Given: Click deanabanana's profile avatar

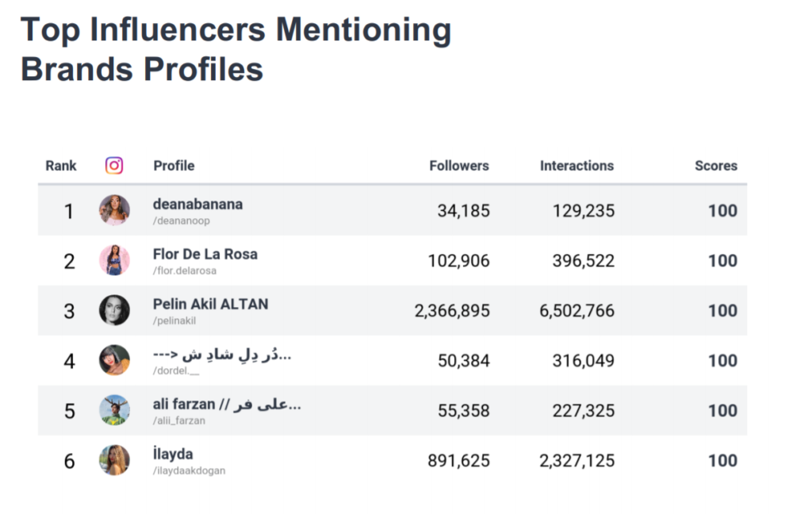Looking at the screenshot, I should [x=114, y=210].
